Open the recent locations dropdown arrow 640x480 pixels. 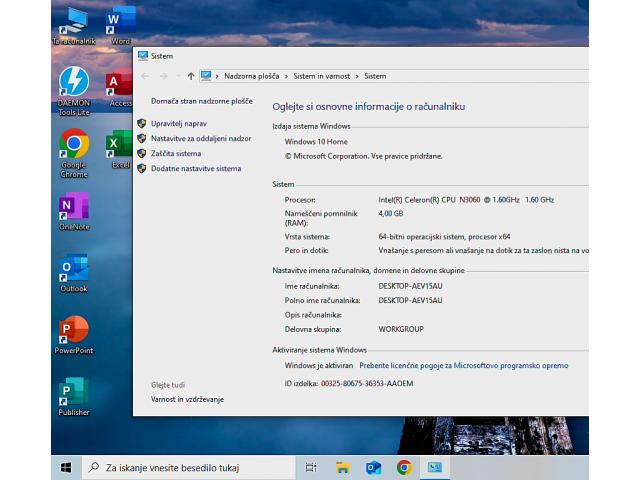coord(178,76)
